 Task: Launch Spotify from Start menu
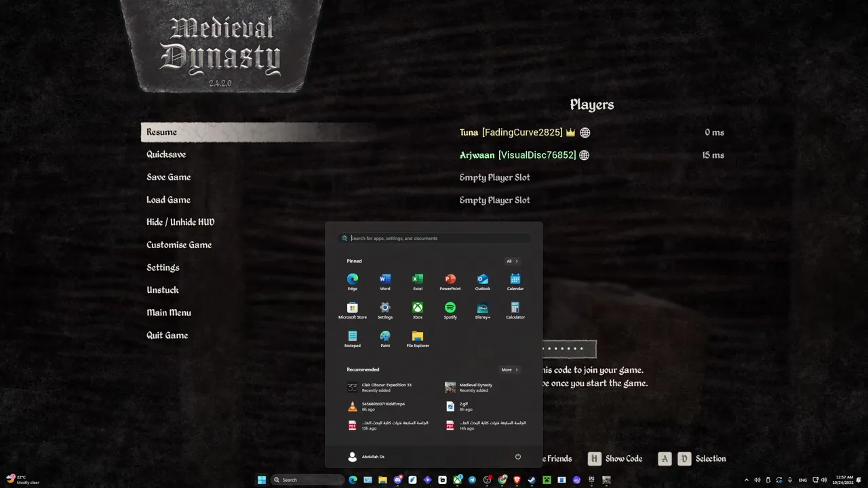(450, 310)
